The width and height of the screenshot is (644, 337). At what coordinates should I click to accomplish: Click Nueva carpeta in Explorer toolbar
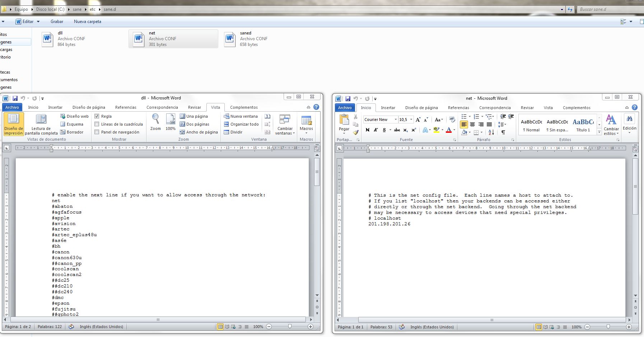[87, 22]
